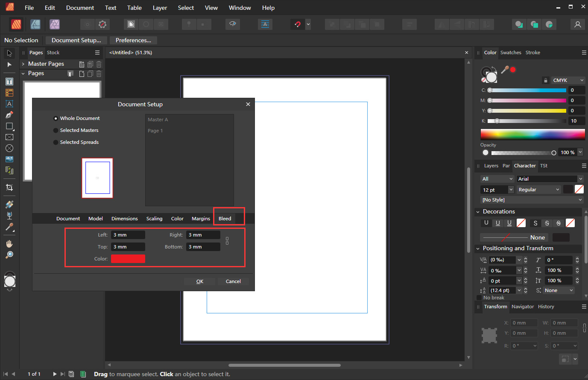The width and height of the screenshot is (588, 380).
Task: Select the Frame Text tool
Action: point(9,82)
